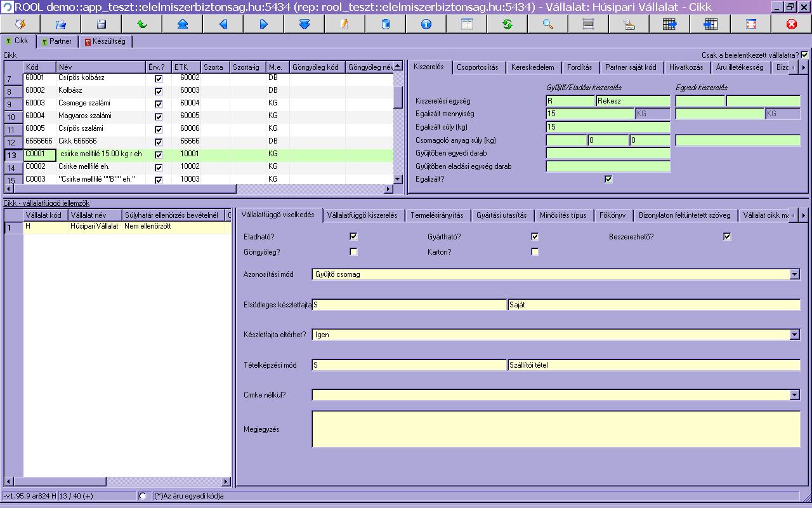Toggle the Karton? checkbox
The image size is (812, 508).
(535, 251)
